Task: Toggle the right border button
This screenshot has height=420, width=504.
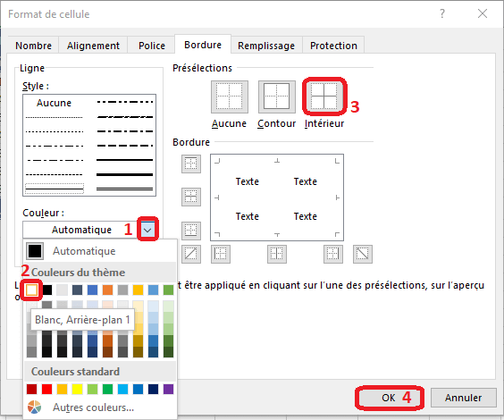Action: [x=333, y=254]
